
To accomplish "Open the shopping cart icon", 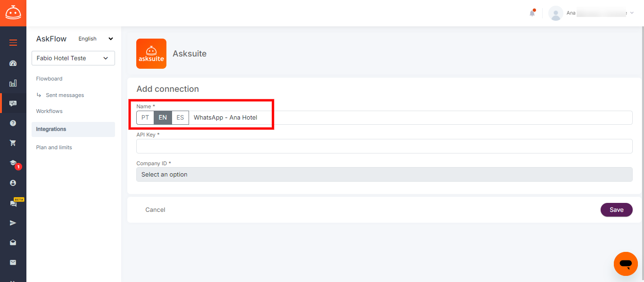I will tap(13, 143).
